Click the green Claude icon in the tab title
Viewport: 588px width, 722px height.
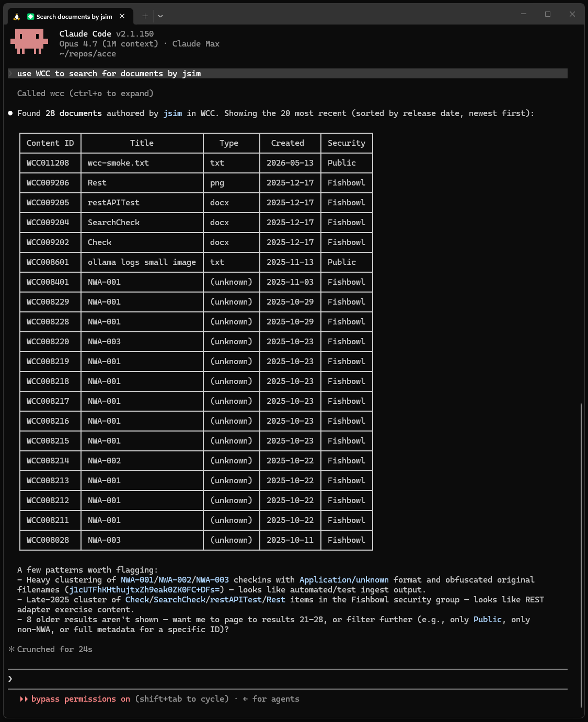[31, 17]
